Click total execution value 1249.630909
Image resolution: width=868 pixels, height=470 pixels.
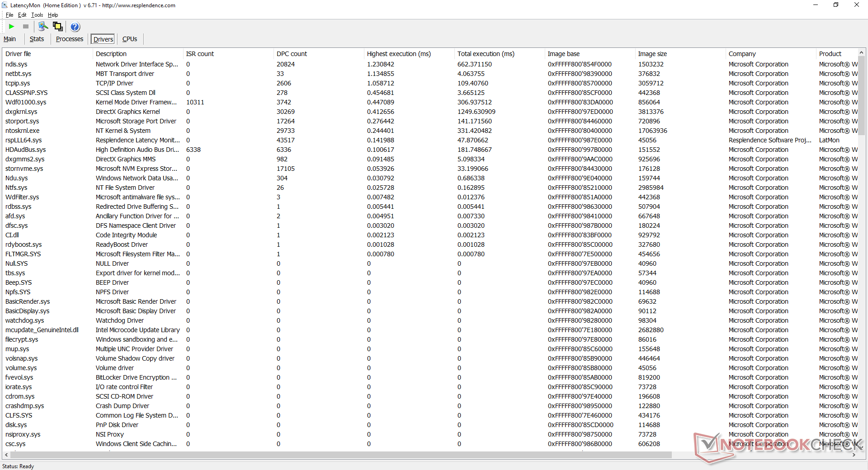[476, 112]
